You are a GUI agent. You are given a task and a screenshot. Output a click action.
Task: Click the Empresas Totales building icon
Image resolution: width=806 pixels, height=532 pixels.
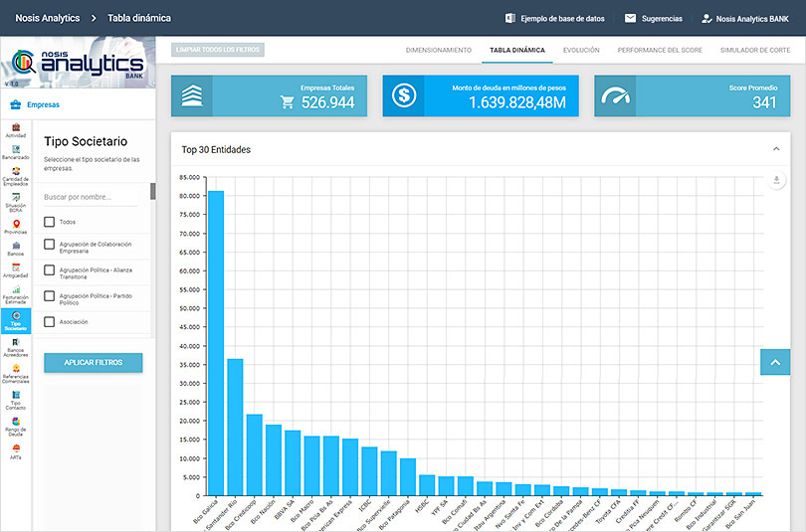[192, 96]
